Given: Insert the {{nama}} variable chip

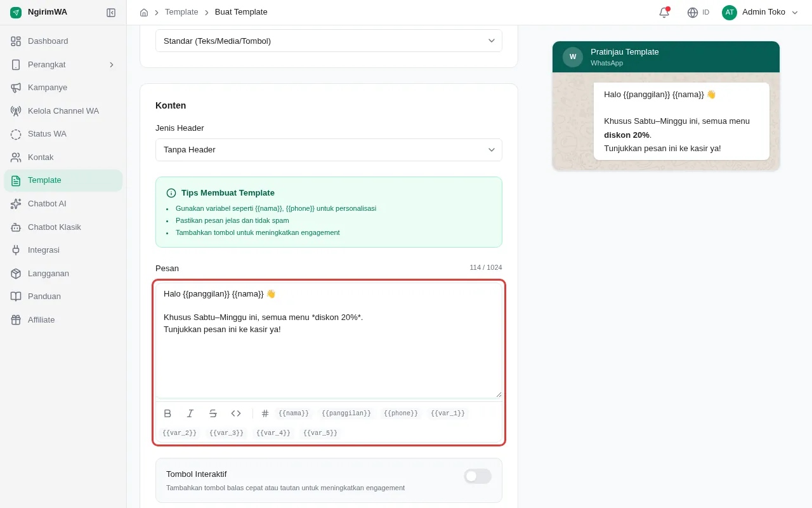Looking at the screenshot, I should 294,413.
